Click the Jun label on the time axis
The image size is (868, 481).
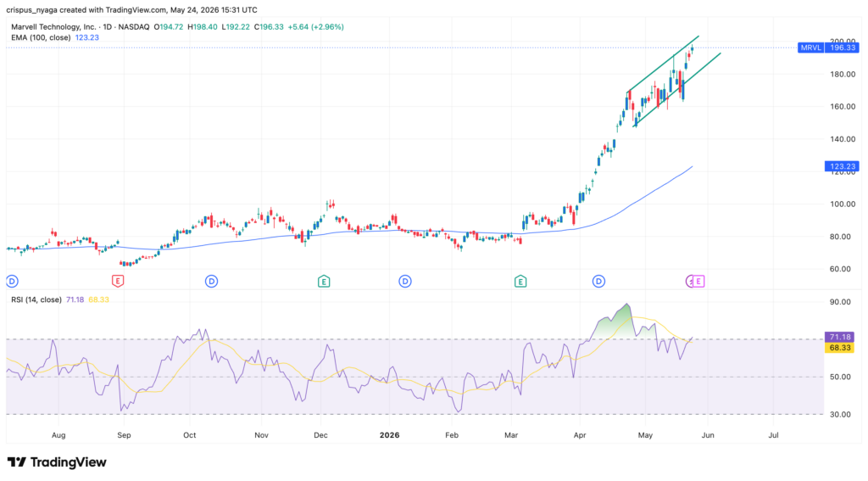coord(708,435)
